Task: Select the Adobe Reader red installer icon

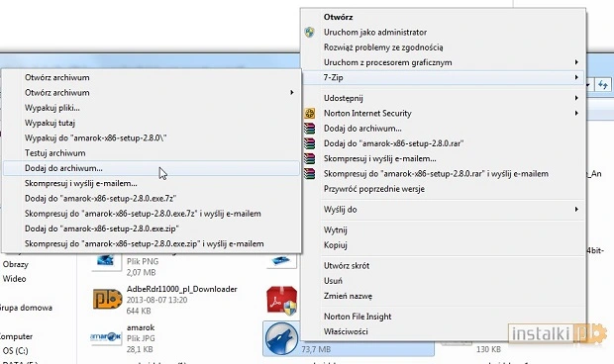Action: (x=281, y=301)
